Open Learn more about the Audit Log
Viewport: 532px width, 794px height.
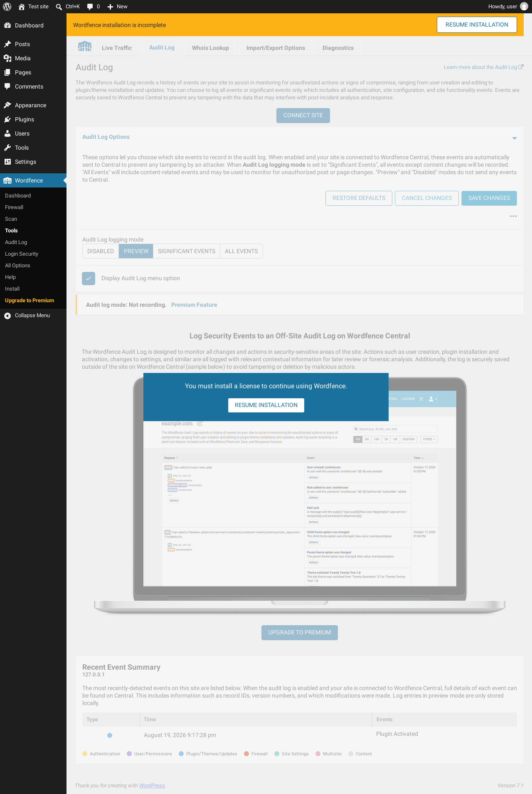(480, 67)
